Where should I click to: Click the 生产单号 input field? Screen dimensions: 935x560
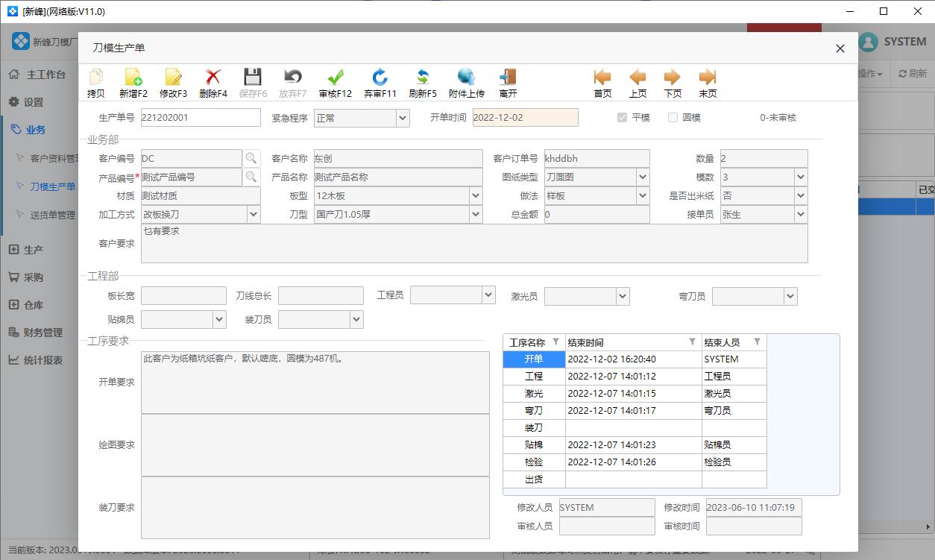click(201, 118)
